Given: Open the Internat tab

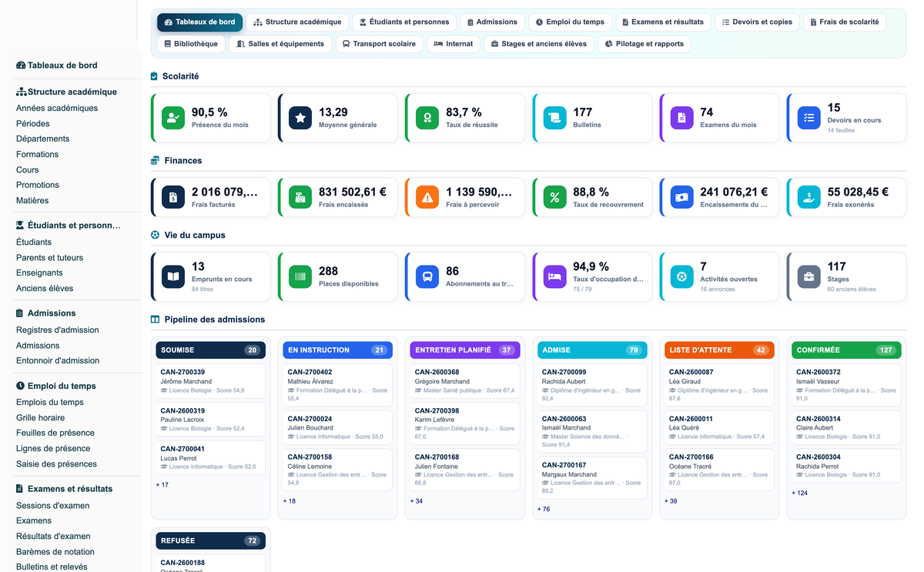Looking at the screenshot, I should click(454, 44).
